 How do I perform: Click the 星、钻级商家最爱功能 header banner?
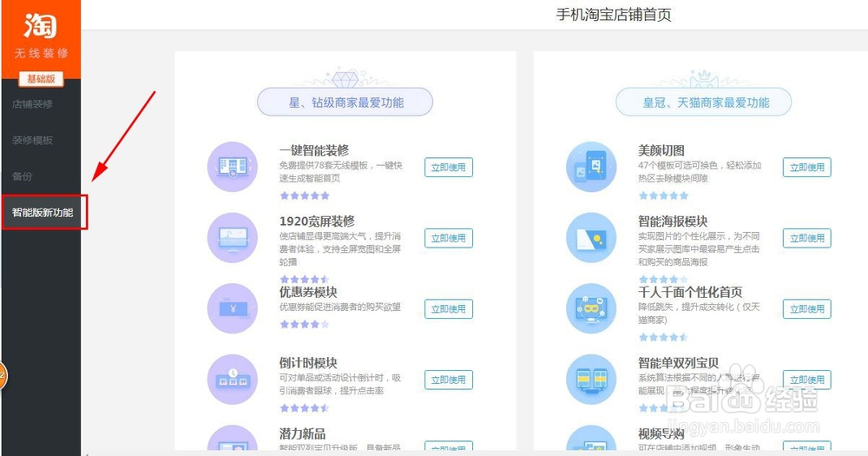pos(345,102)
